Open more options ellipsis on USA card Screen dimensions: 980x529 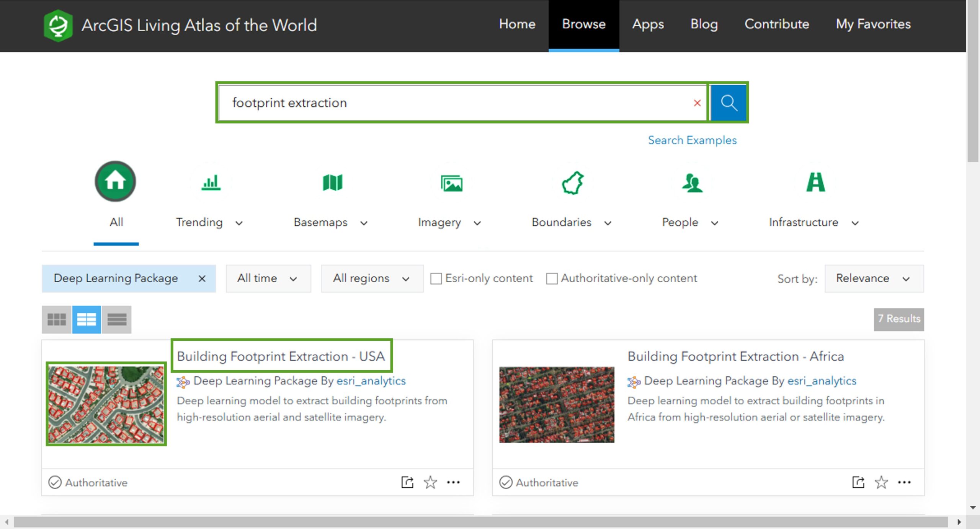(x=453, y=482)
